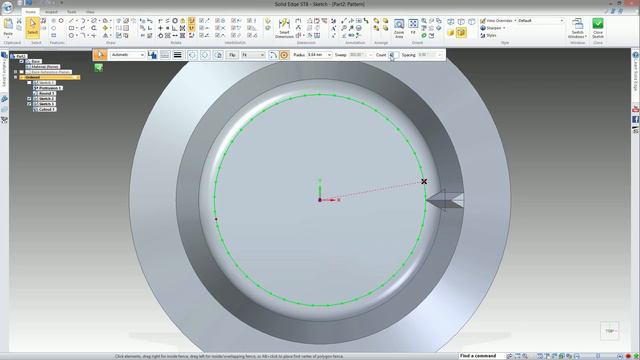Screen dimensions: 640x360
Task: Click the View Overrides button
Action: click(x=497, y=20)
